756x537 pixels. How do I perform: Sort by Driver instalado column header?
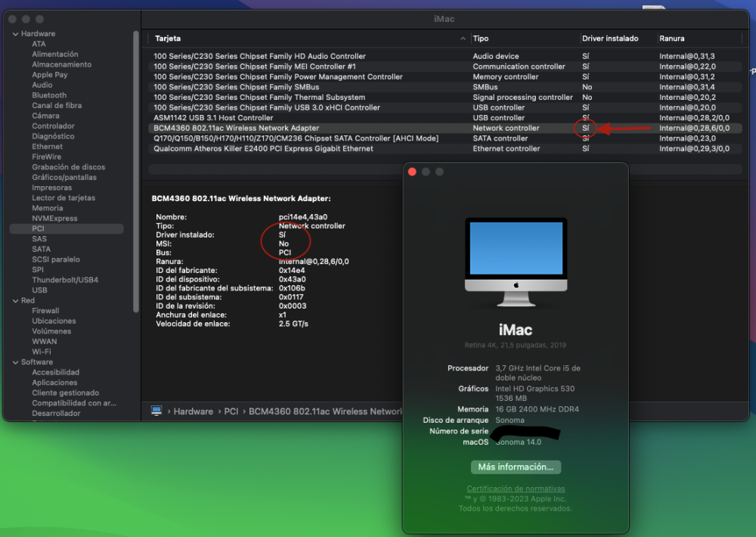[x=610, y=39]
